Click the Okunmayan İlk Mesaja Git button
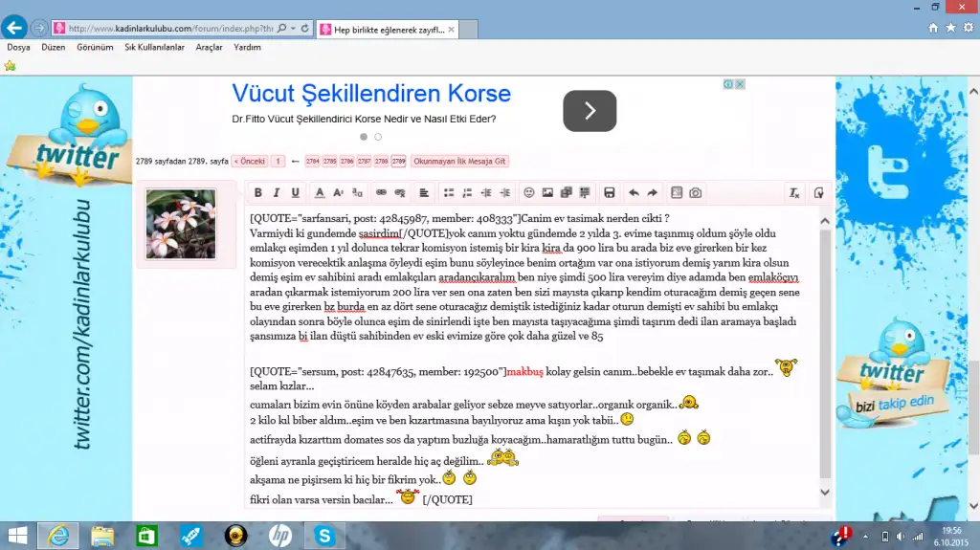Image resolution: width=980 pixels, height=550 pixels. [459, 162]
